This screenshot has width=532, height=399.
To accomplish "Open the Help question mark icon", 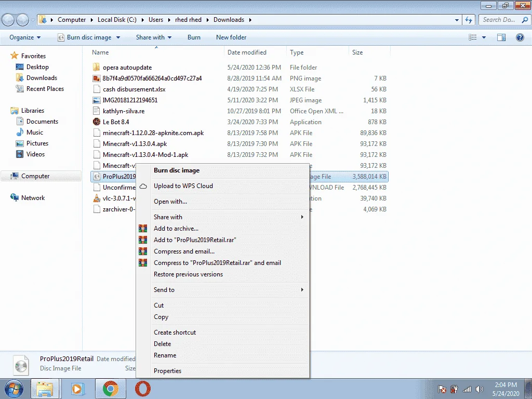I will coord(520,37).
